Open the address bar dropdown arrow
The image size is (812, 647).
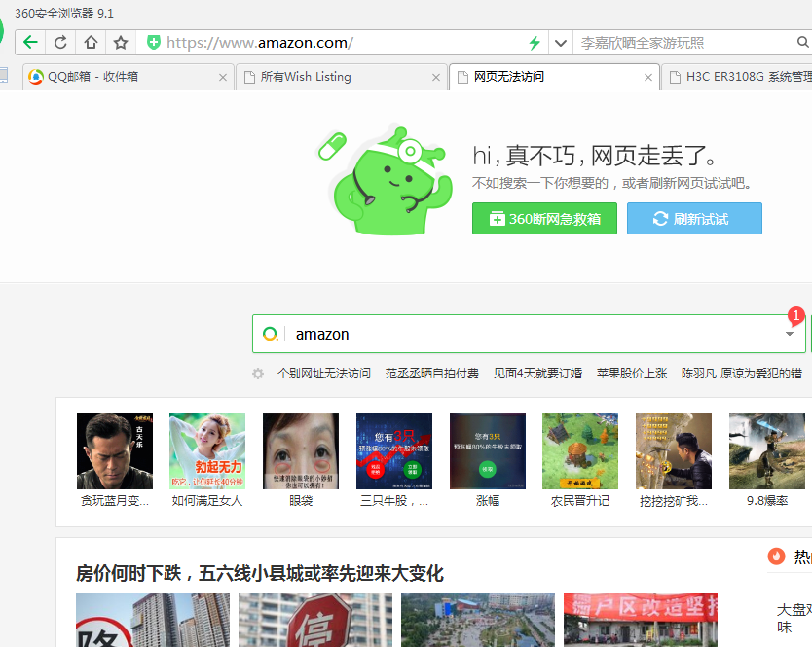[561, 43]
